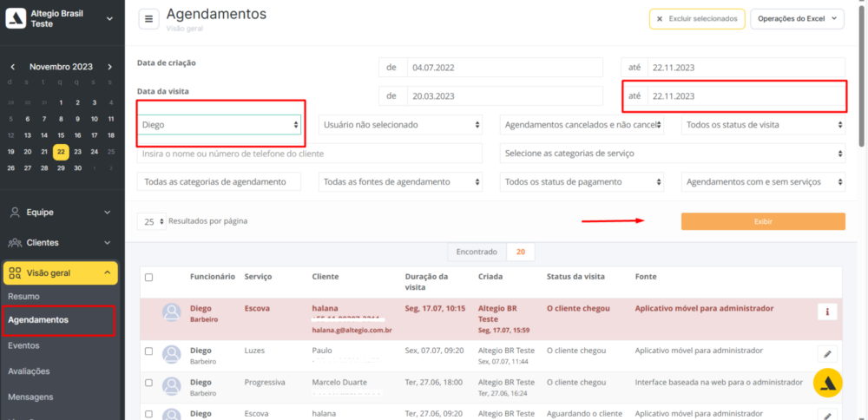Click the Altegio logo in sidebar header
The width and height of the screenshot is (868, 420).
pyautogui.click(x=16, y=18)
